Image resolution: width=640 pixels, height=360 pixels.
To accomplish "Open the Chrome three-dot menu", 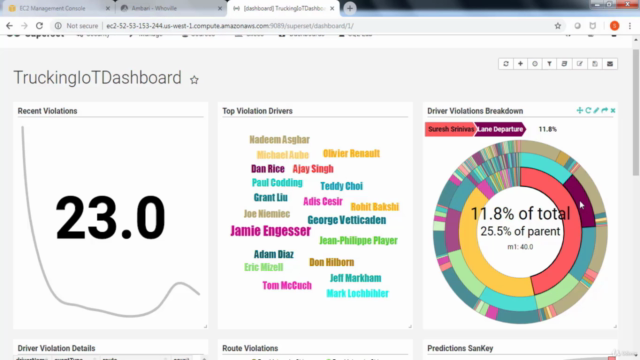I will [630, 26].
